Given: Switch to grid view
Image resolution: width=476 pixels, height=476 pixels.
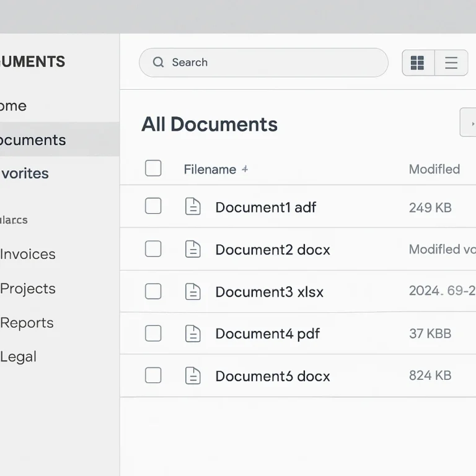Looking at the screenshot, I should (x=418, y=63).
